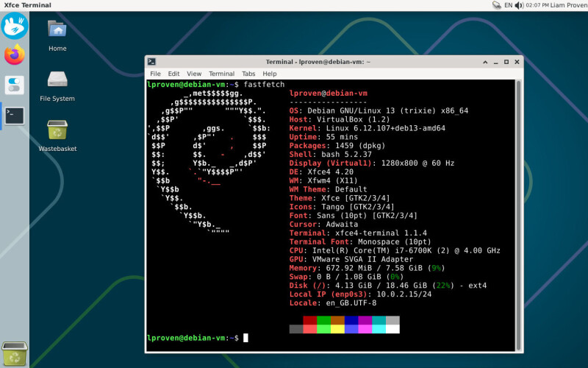Click the 'Shell: bash 5.2.37' line

pos(330,155)
